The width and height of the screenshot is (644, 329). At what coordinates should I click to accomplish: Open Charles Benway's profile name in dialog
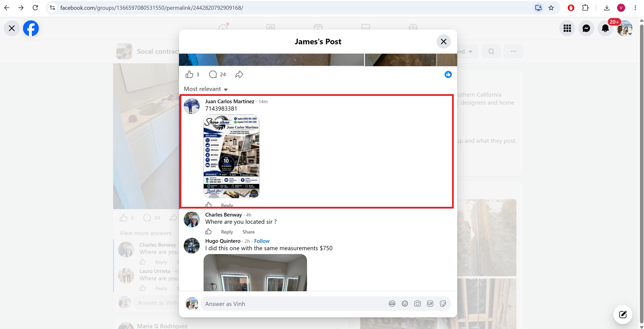click(223, 215)
